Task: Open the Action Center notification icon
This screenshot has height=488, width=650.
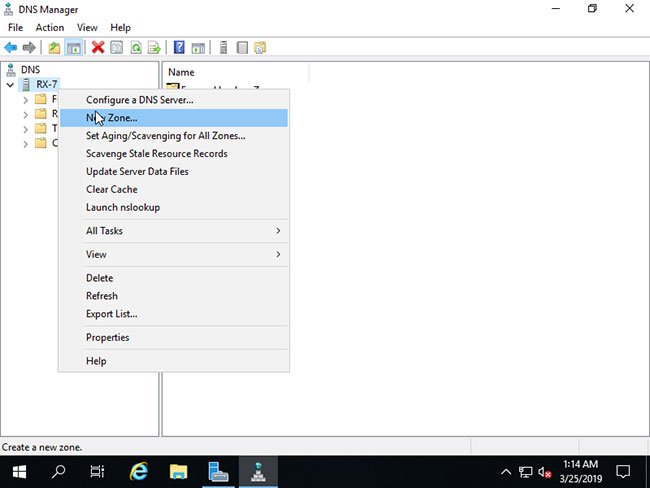Action: [623, 472]
